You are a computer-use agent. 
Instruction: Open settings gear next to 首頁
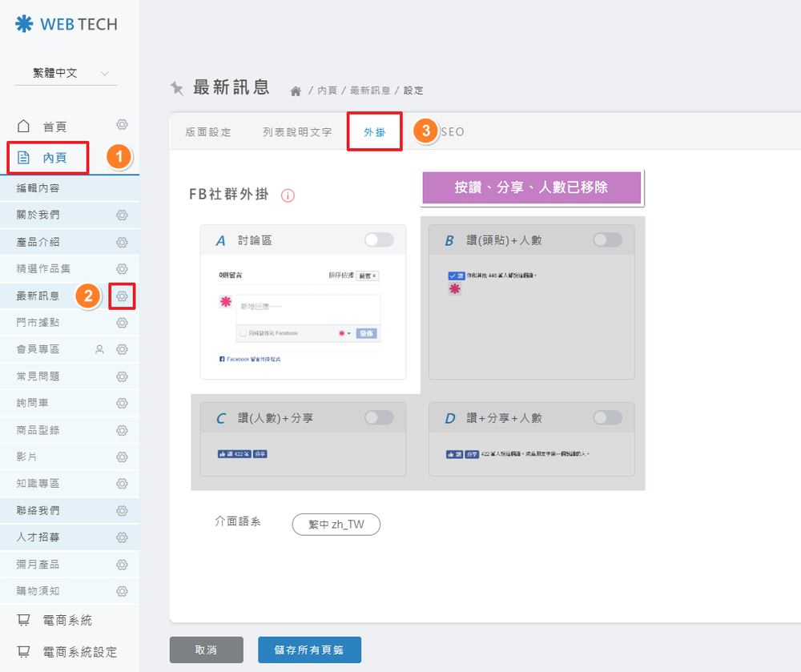pyautogui.click(x=122, y=125)
